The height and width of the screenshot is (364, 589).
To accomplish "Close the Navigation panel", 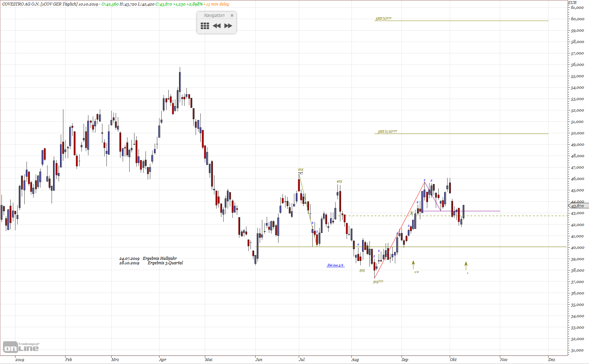I will [x=232, y=15].
